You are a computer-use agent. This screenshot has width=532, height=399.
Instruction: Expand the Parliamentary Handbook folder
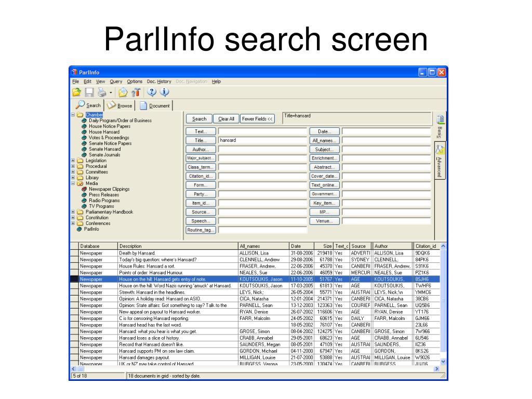73,212
